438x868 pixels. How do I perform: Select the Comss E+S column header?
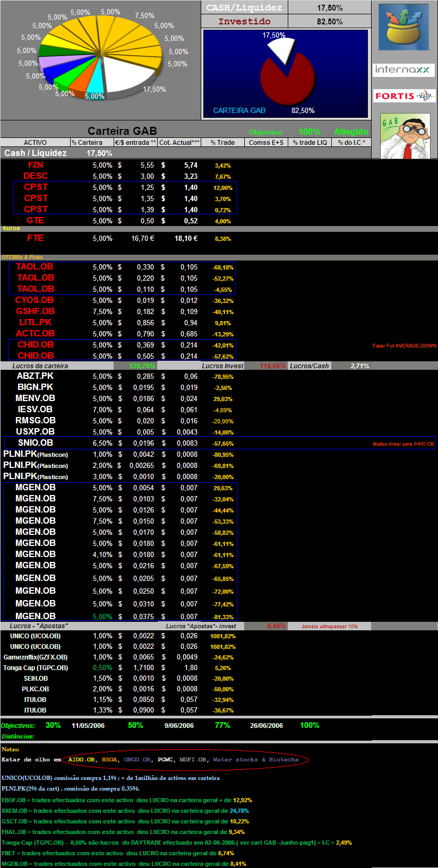[x=266, y=142]
